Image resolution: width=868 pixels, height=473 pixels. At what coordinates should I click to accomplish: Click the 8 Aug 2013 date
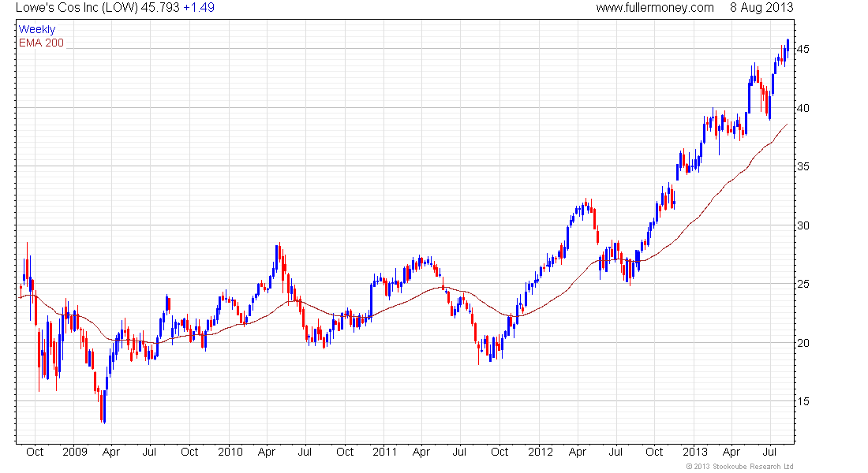tap(761, 8)
